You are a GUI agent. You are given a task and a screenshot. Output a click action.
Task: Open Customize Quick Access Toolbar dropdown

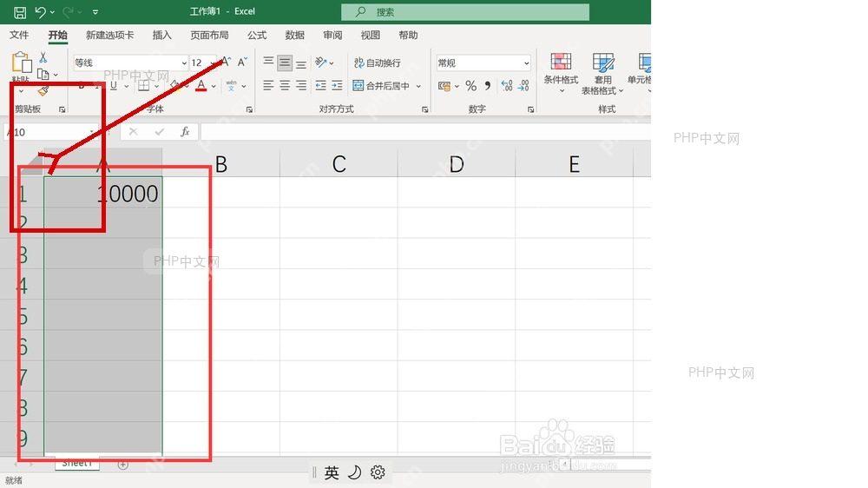[x=95, y=12]
